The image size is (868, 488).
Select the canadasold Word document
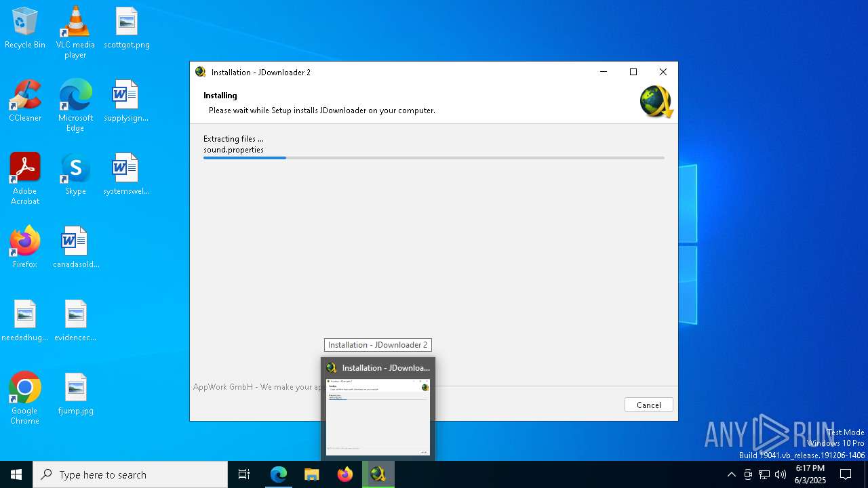pyautogui.click(x=76, y=247)
